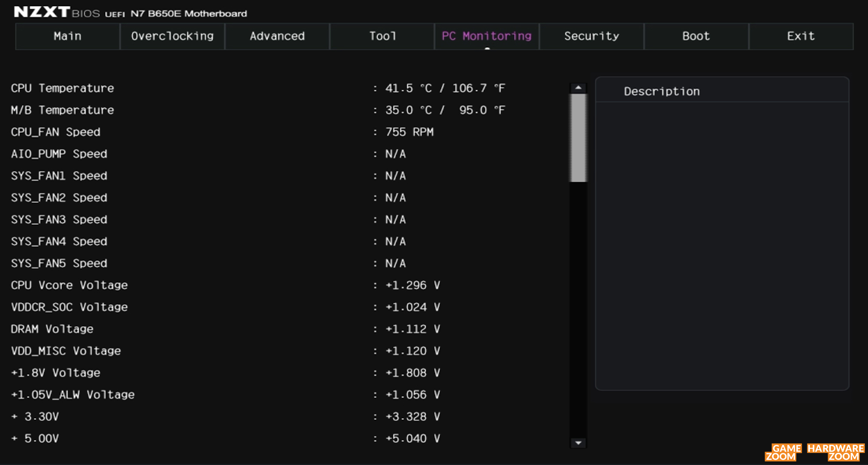The width and height of the screenshot is (868, 465).
Task: Click the 755 RPM fan speed value
Action: 410,132
